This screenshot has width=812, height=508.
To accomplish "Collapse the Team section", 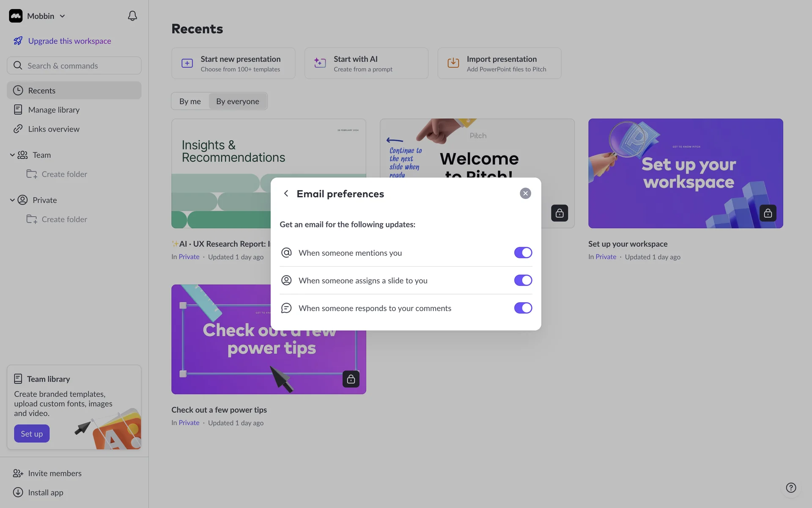I will pos(12,155).
